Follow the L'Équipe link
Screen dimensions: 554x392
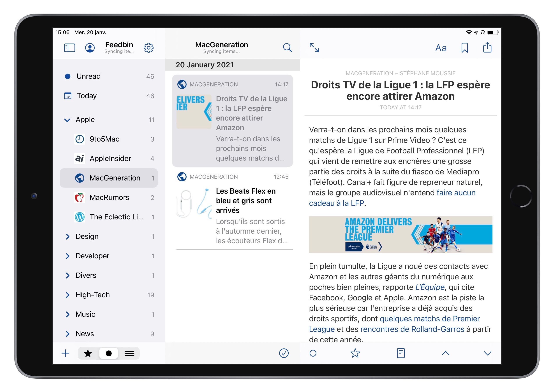(x=430, y=287)
